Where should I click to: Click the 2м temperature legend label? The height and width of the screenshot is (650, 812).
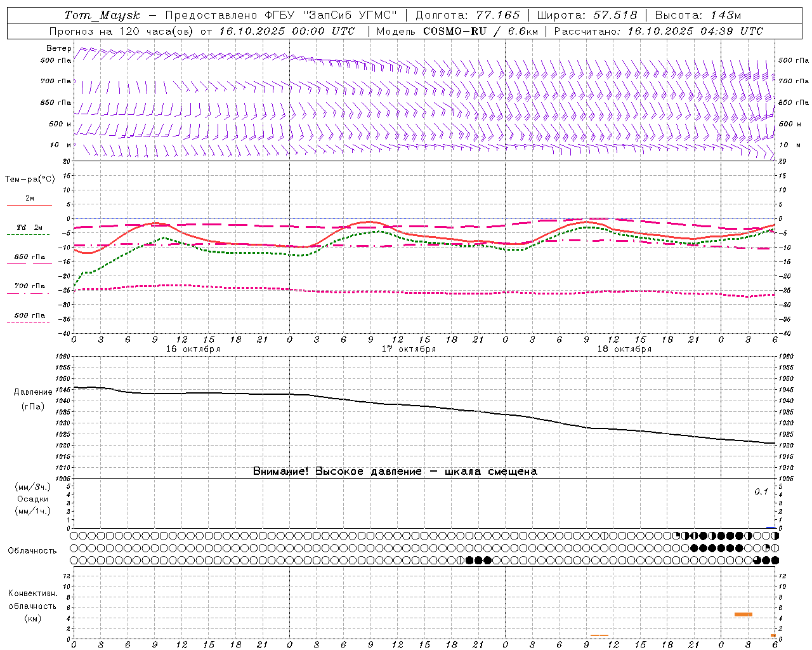30,199
